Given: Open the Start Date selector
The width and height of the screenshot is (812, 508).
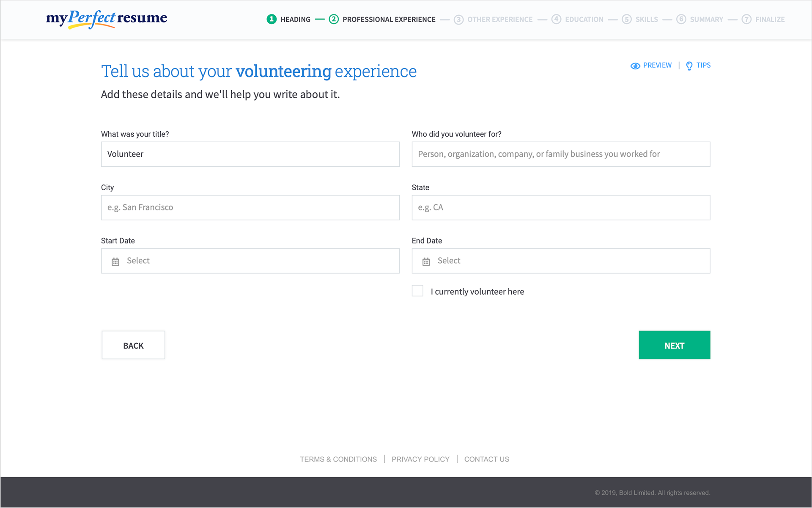Looking at the screenshot, I should (x=250, y=261).
